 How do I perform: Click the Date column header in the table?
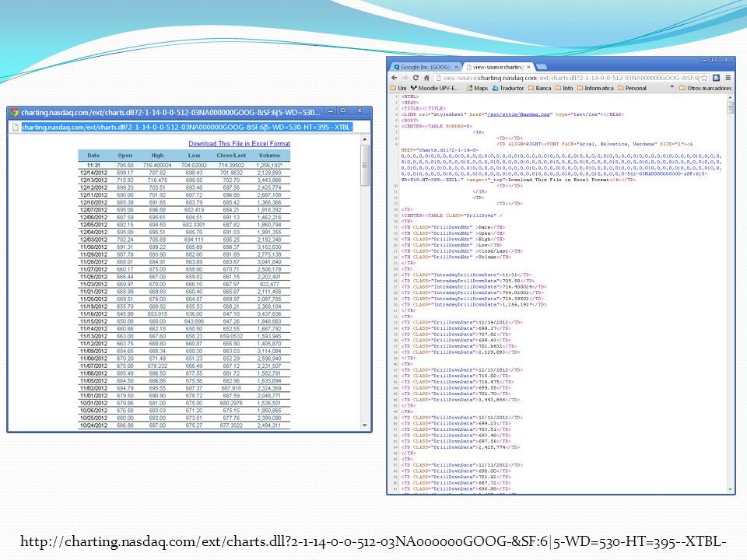pyautogui.click(x=93, y=156)
